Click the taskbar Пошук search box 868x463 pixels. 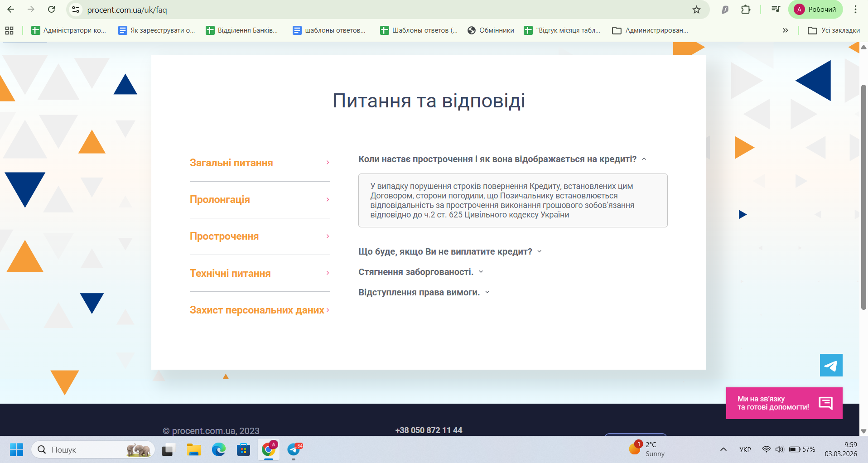click(93, 449)
